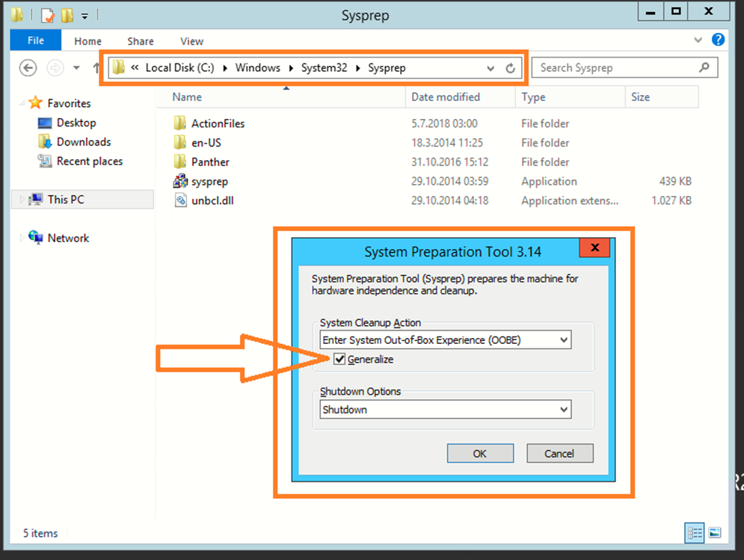The image size is (744, 560).
Task: Open the Shutdown Options dropdown
Action: point(446,410)
